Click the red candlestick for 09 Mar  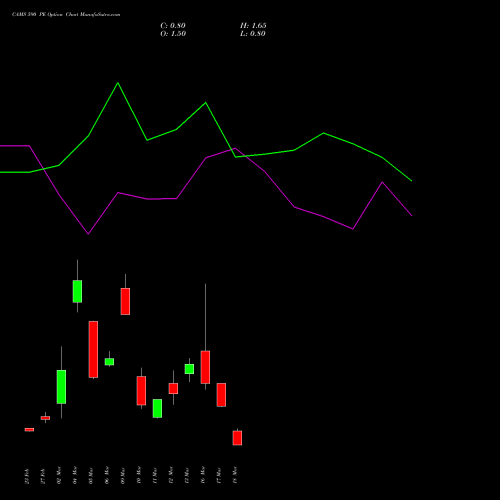click(125, 301)
